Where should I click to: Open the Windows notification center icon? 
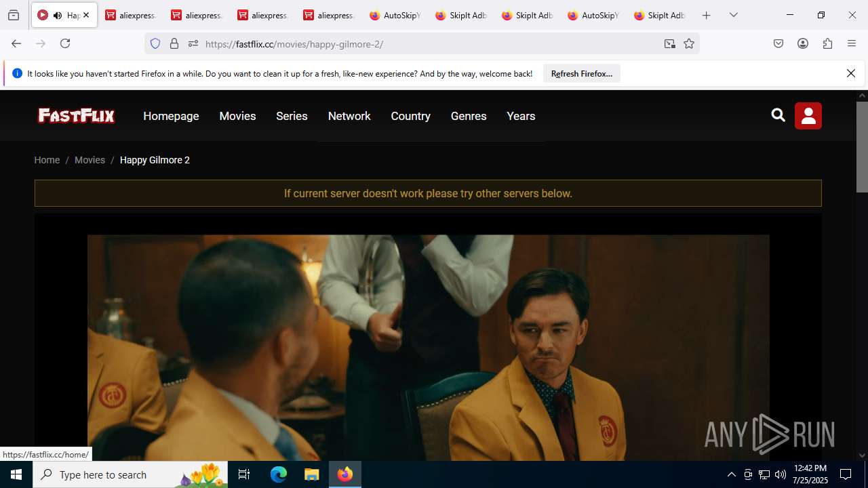[x=846, y=474]
